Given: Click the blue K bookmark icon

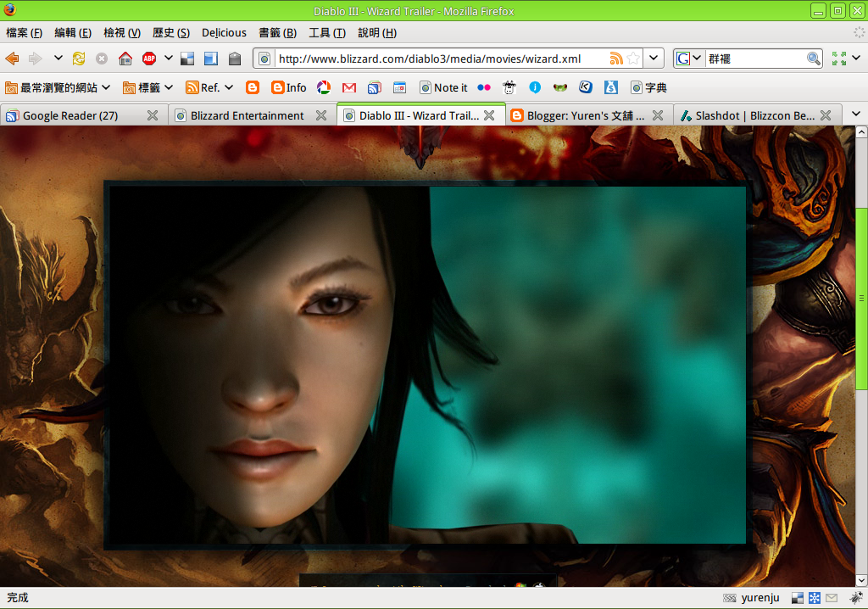Looking at the screenshot, I should pyautogui.click(x=586, y=87).
